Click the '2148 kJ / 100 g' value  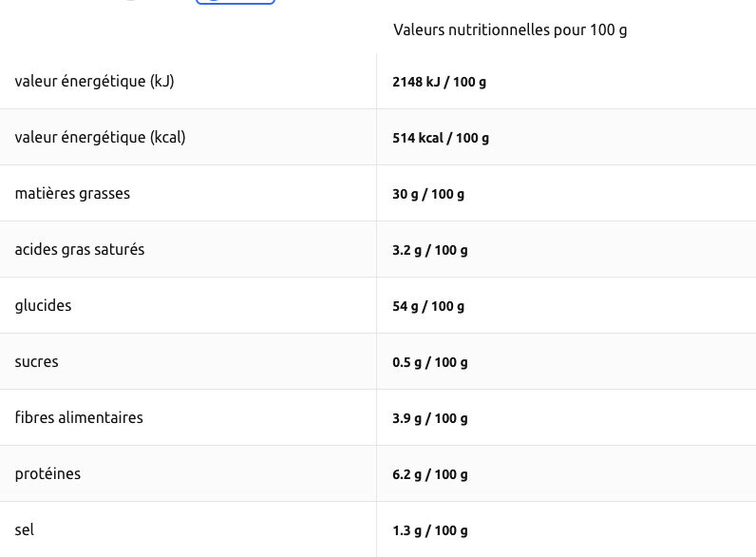439,83
